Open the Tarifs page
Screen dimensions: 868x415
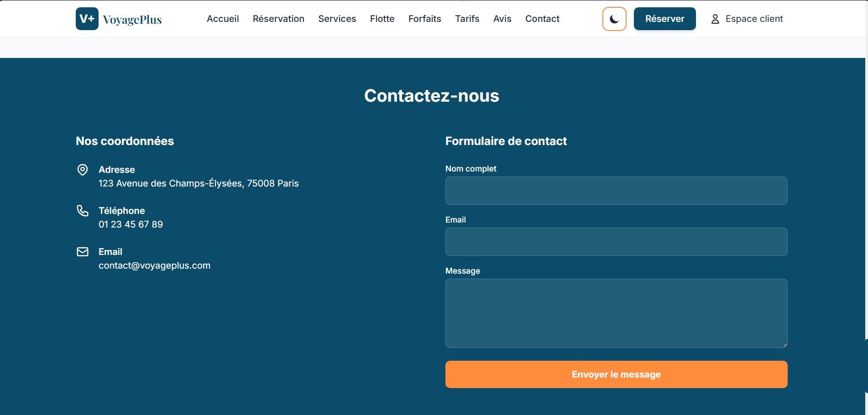tap(467, 19)
